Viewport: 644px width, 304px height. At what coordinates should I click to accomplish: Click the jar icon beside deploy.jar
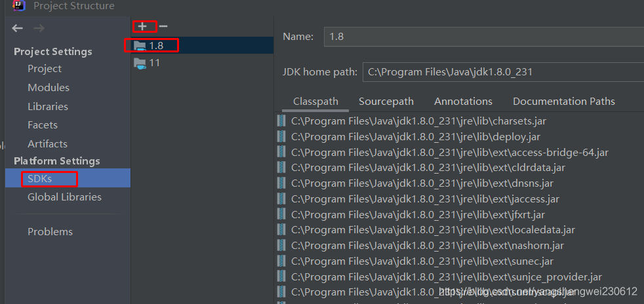[281, 136]
